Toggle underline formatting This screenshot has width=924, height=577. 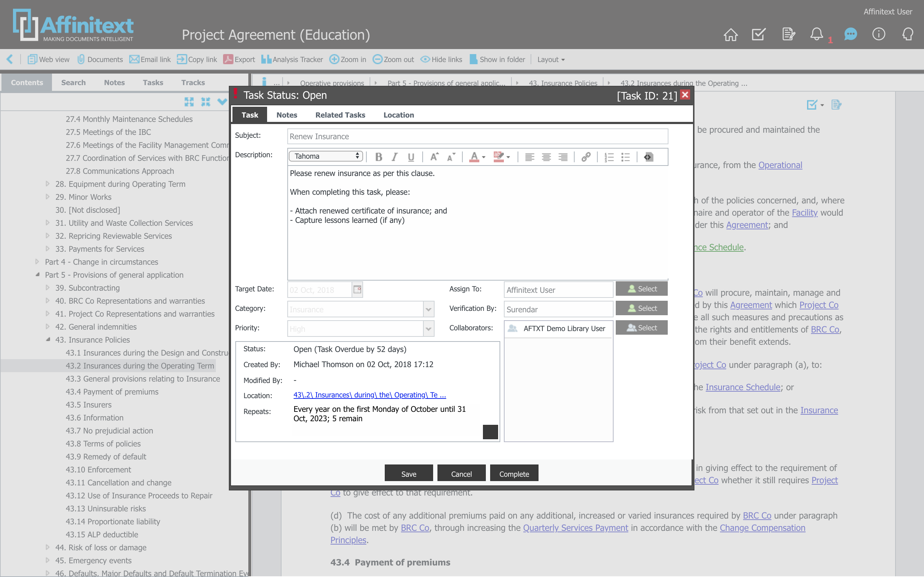(x=411, y=157)
